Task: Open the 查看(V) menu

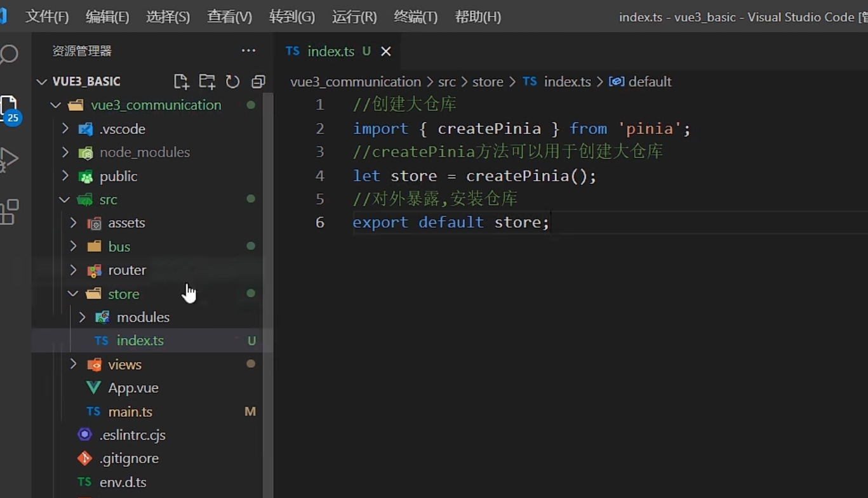Action: pos(230,16)
